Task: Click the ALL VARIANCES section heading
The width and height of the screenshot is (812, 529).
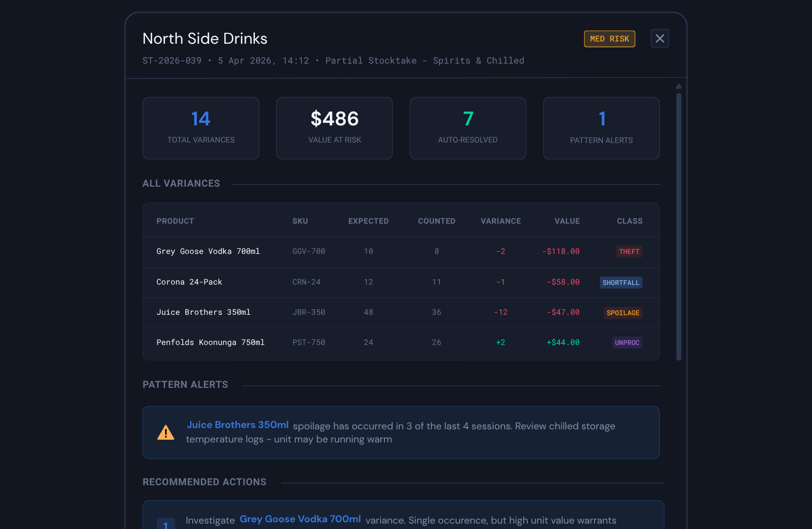Action: click(181, 184)
